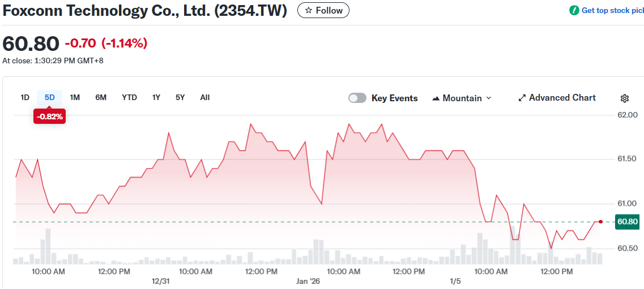Open the Advanced Chart view
The width and height of the screenshot is (644, 289).
pyautogui.click(x=562, y=98)
